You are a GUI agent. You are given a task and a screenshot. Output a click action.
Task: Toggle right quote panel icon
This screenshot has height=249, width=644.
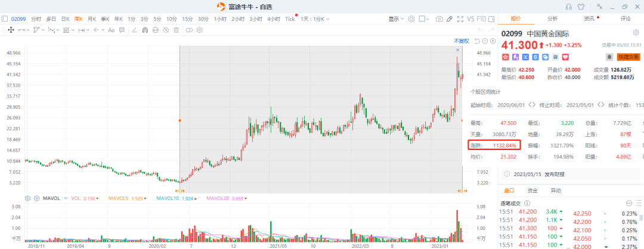pos(491,19)
